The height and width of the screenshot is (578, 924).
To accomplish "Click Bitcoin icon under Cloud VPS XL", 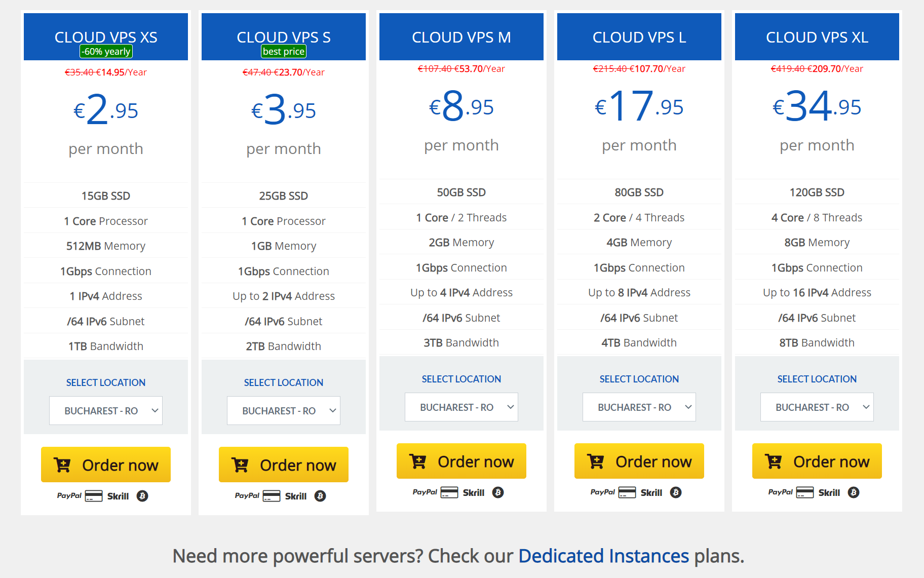I will pos(854,492).
